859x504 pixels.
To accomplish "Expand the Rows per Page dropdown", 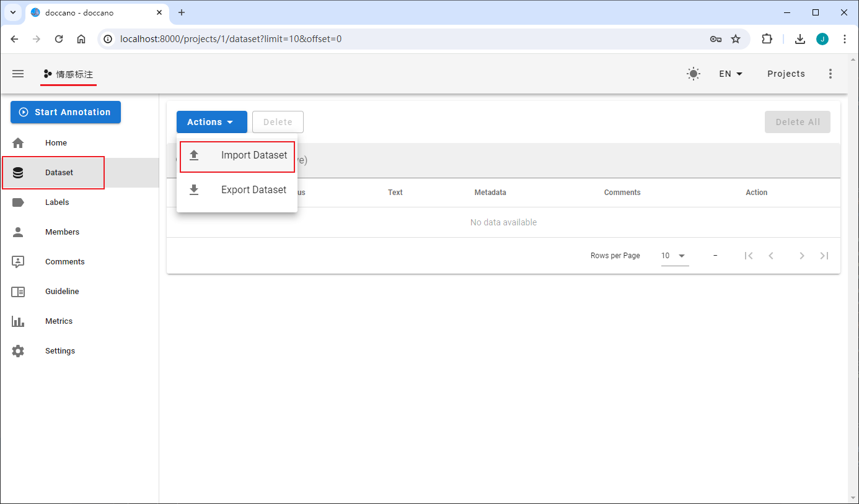I will (x=674, y=256).
